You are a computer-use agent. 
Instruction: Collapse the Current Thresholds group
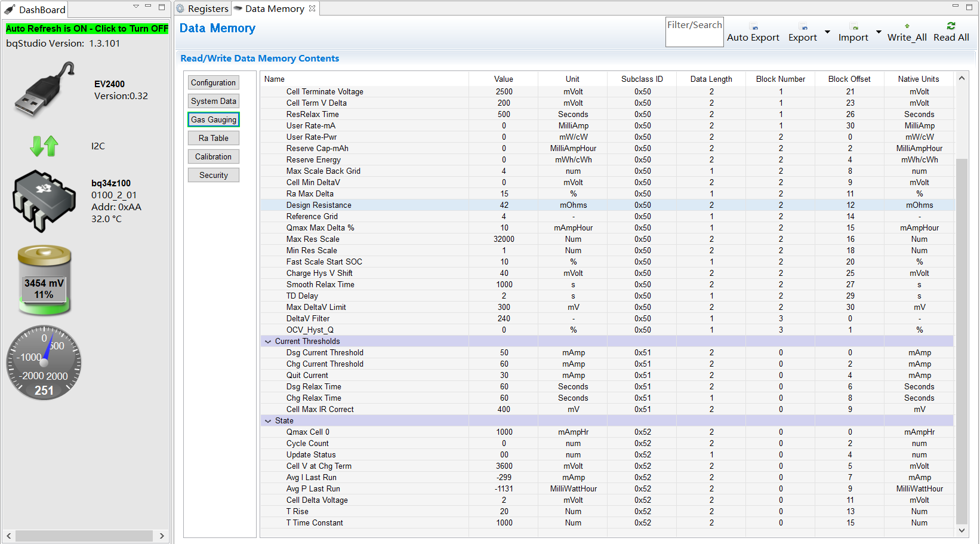(268, 342)
